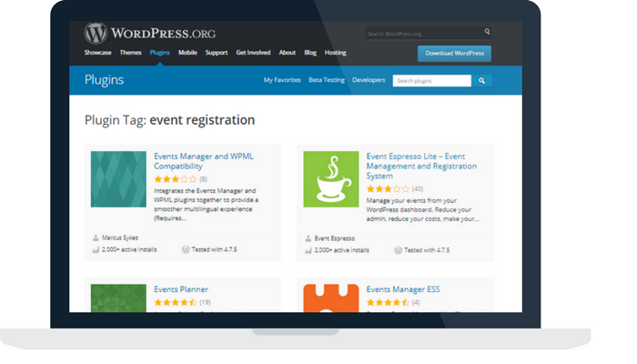Click author icon beside Event Espresso
This screenshot has width=637, height=364.
point(308,238)
